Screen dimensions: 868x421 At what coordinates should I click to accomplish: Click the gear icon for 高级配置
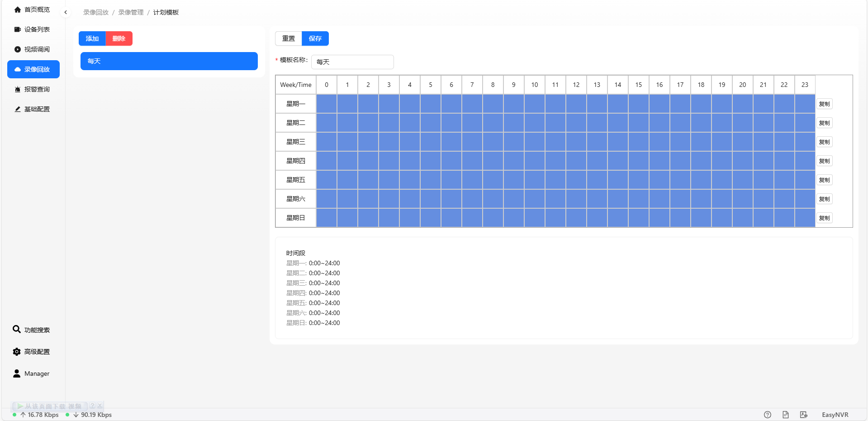pyautogui.click(x=17, y=352)
